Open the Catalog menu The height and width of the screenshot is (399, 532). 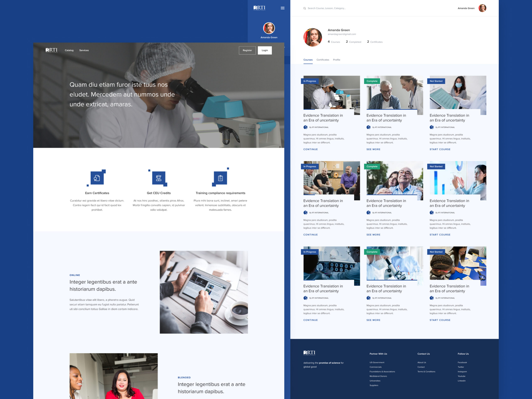(x=69, y=50)
